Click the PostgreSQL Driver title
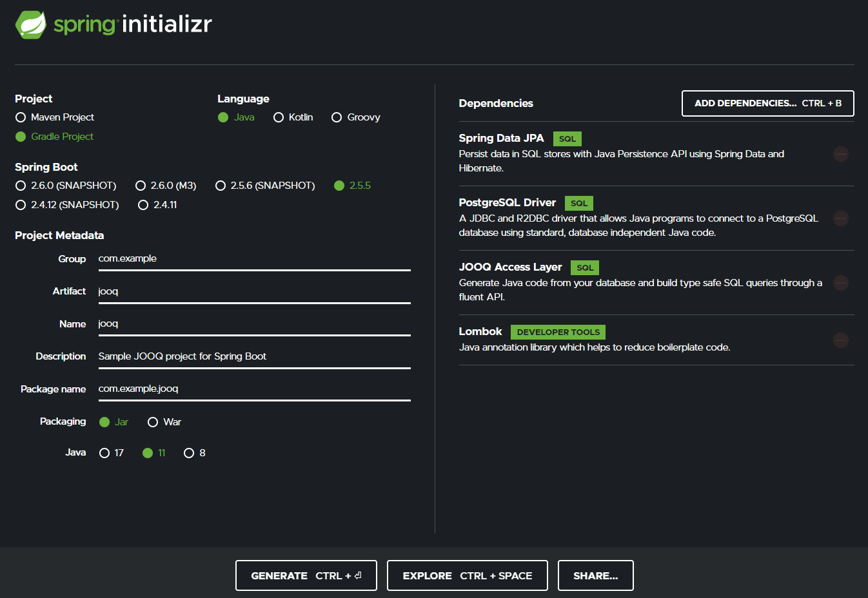Screen dimensions: 868x598 [507, 202]
